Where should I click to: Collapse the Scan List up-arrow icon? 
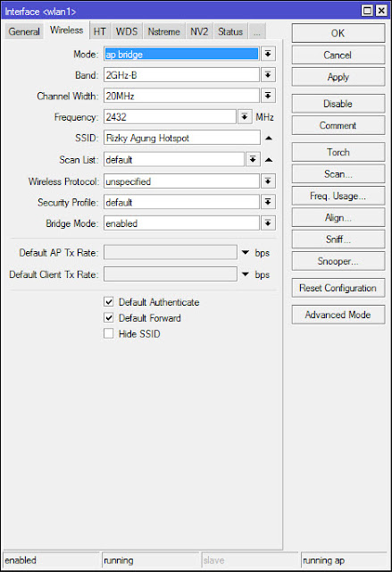coord(269,160)
